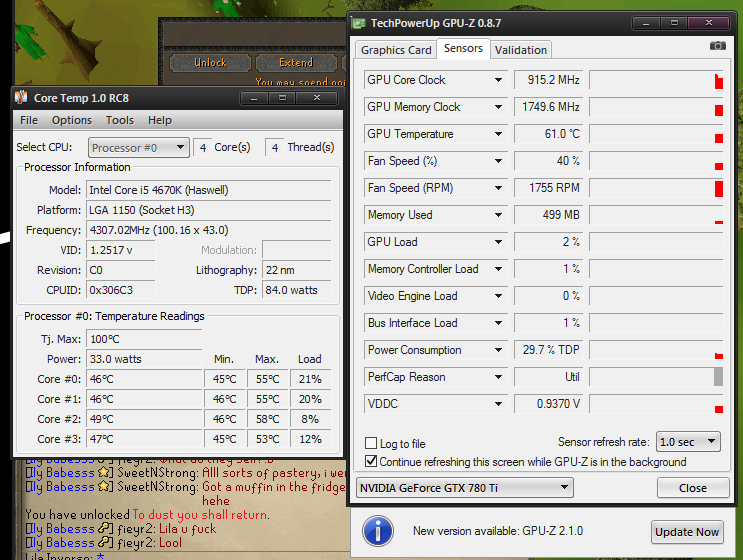The width and height of the screenshot is (743, 560).
Task: Uncheck Continue refreshing in background option
Action: point(372,462)
